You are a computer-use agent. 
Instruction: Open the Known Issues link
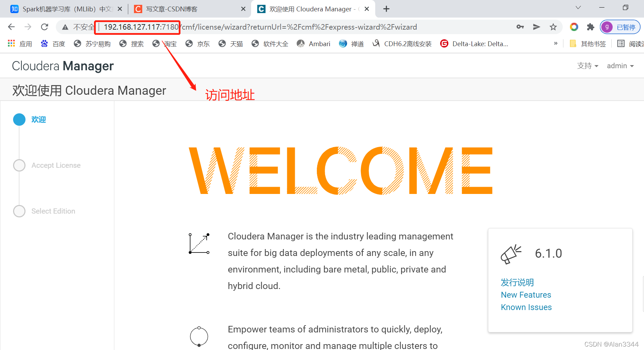coord(526,307)
